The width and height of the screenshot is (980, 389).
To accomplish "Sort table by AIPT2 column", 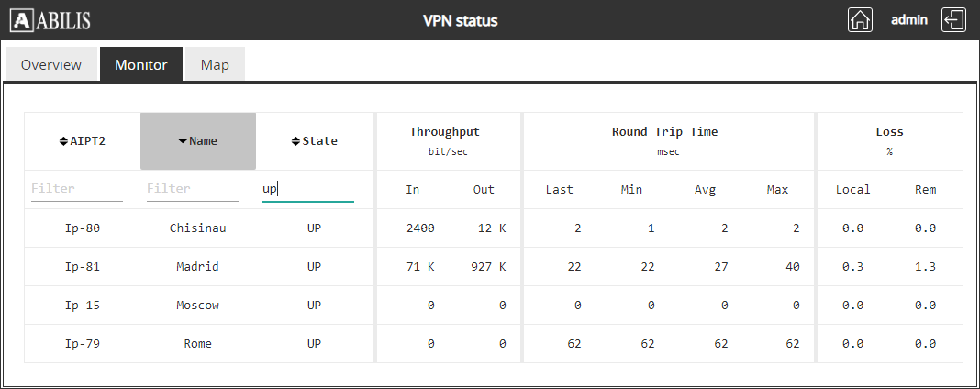I will [82, 141].
